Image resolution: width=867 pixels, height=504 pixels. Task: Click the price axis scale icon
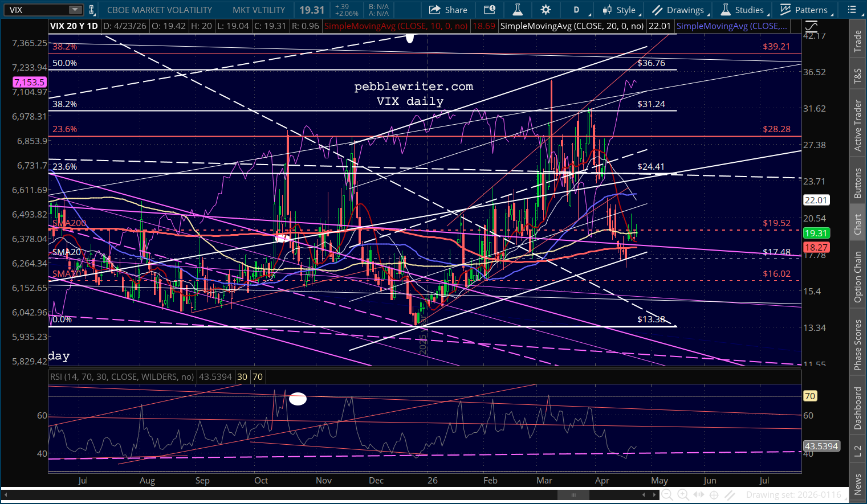(x=811, y=26)
